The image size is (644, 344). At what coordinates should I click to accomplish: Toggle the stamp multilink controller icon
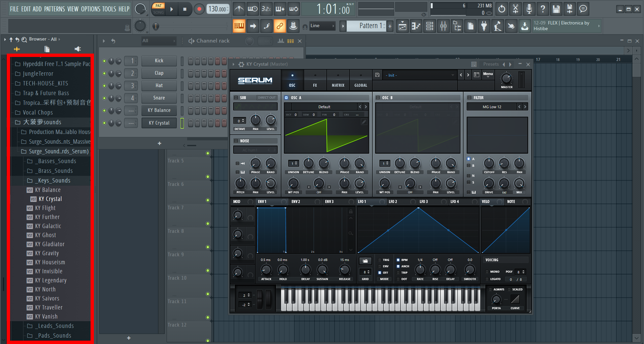pyautogui.click(x=293, y=26)
